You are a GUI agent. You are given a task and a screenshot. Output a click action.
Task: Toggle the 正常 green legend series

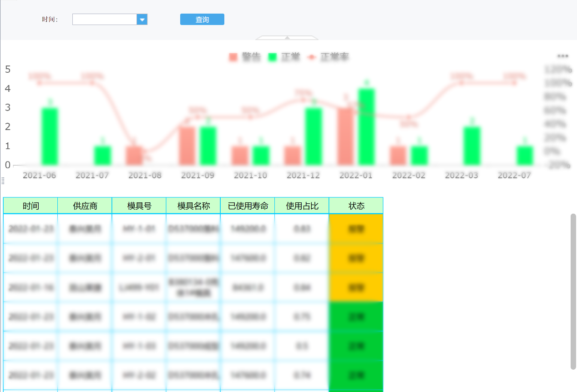[x=284, y=57]
